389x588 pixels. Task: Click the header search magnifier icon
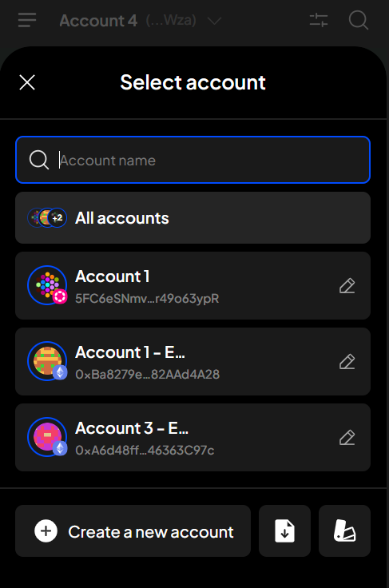pyautogui.click(x=359, y=20)
